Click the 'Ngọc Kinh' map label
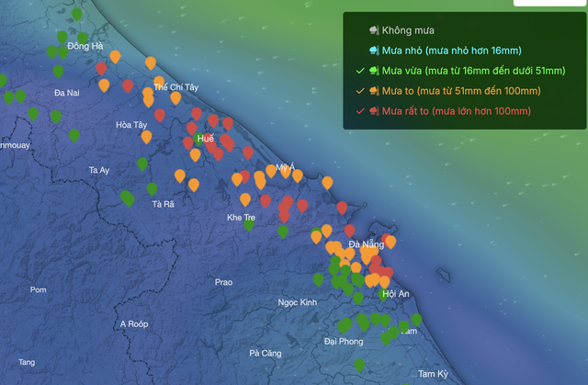The height and width of the screenshot is (385, 588). [x=298, y=302]
